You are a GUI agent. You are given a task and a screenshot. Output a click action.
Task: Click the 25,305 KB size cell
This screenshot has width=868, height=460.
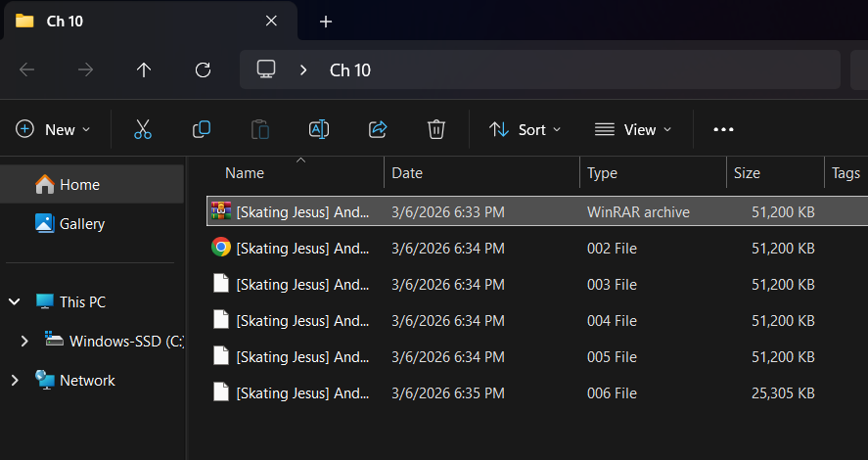(783, 393)
